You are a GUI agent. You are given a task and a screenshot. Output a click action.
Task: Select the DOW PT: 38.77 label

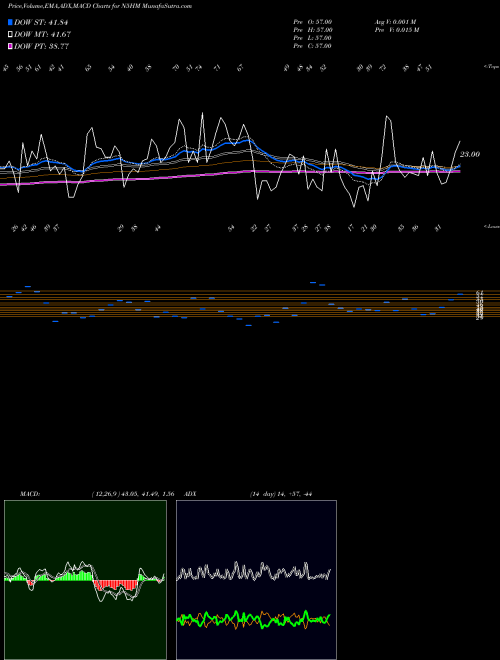pos(41,46)
